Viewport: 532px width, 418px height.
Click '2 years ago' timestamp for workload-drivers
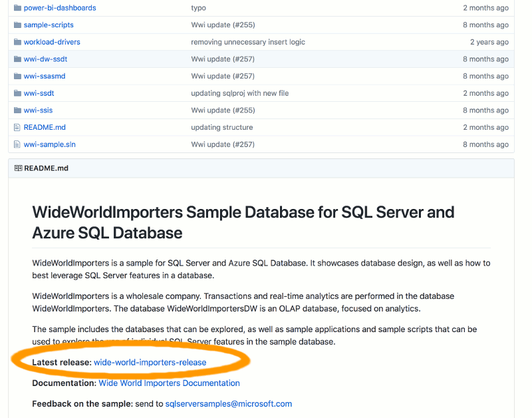click(x=489, y=42)
